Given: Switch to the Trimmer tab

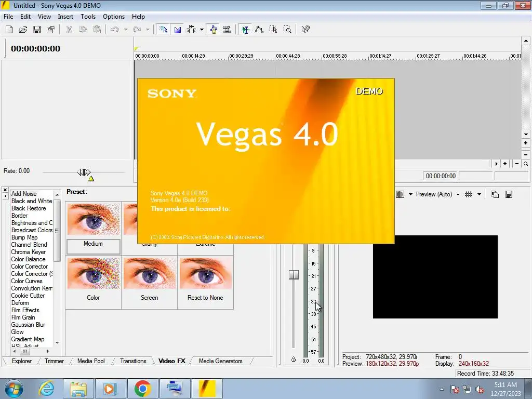Looking at the screenshot, I should [54, 361].
